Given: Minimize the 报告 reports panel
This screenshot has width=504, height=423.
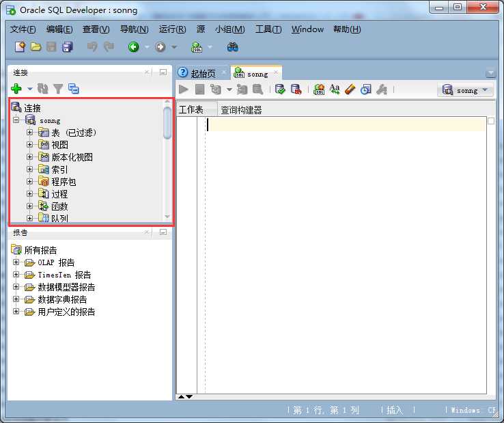Looking at the screenshot, I should (x=163, y=232).
